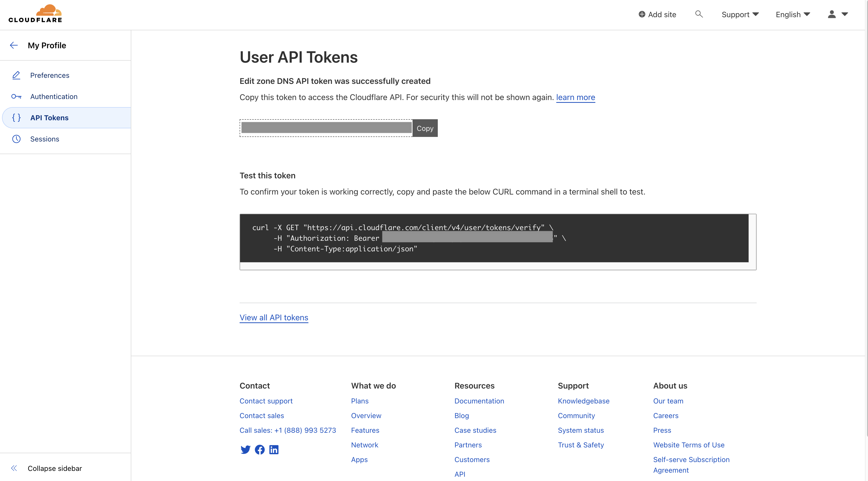
Task: Expand the English language dropdown
Action: [x=793, y=14]
